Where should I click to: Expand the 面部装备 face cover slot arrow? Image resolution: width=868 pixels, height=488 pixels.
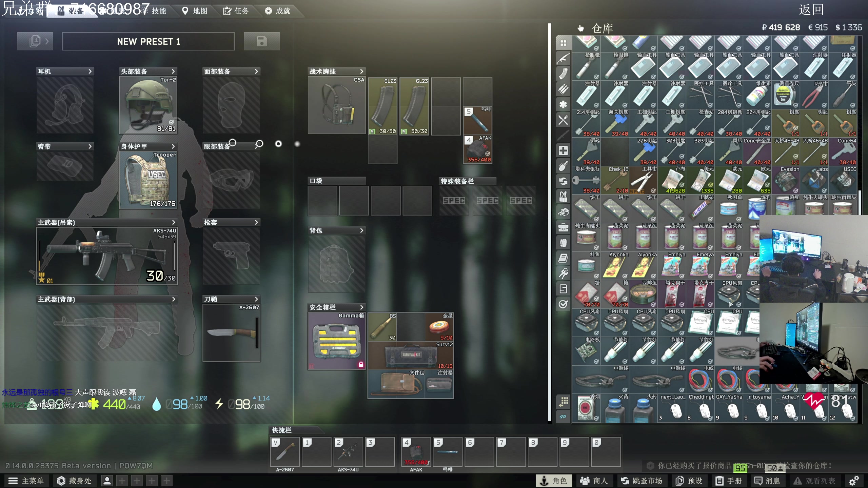click(x=256, y=71)
